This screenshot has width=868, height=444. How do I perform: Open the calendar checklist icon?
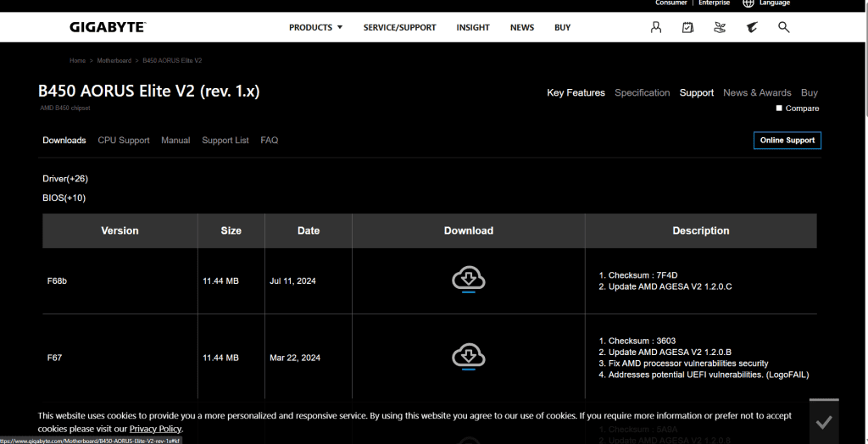(x=687, y=27)
